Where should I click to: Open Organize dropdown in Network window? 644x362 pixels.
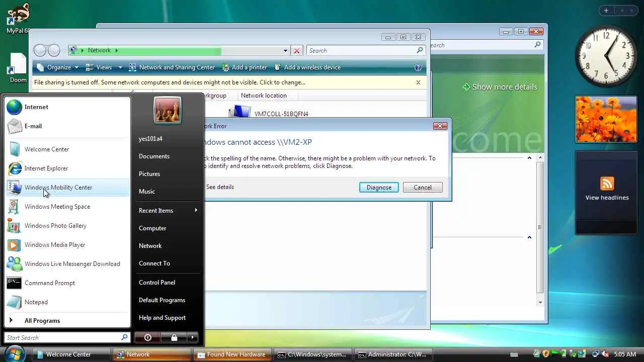[58, 67]
